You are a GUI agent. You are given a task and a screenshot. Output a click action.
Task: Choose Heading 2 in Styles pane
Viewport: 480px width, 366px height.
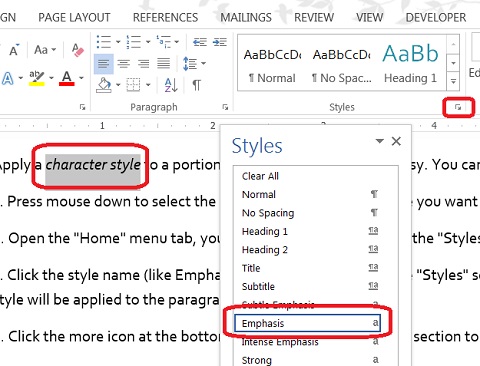tap(316, 249)
